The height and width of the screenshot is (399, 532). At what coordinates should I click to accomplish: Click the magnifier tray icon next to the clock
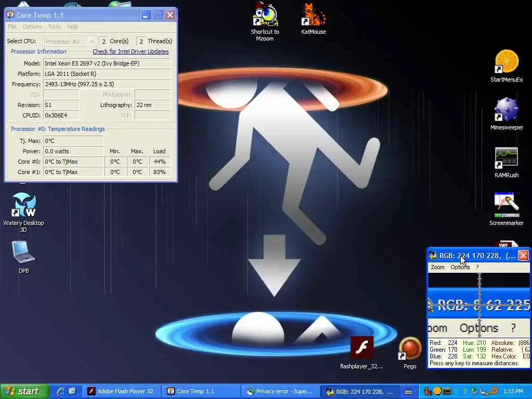[x=495, y=391]
